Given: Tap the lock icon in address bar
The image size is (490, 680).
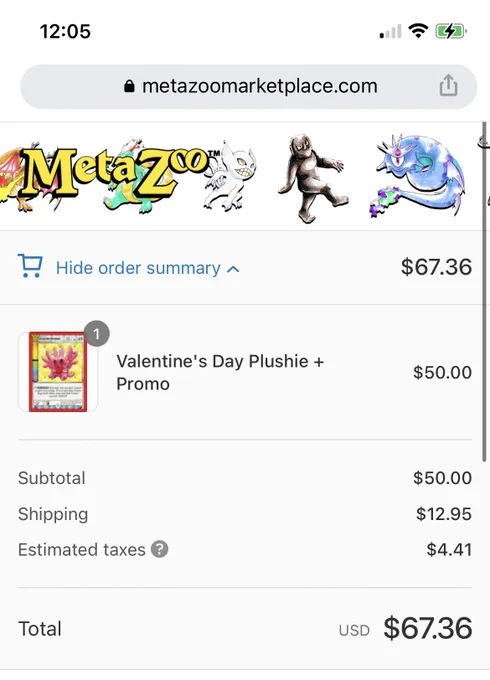Looking at the screenshot, I should [x=129, y=86].
